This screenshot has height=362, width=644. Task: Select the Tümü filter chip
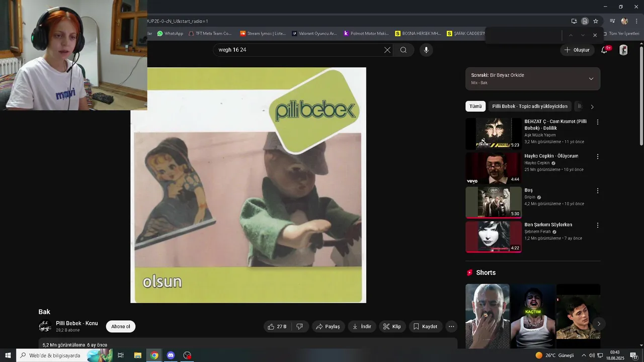click(x=475, y=106)
